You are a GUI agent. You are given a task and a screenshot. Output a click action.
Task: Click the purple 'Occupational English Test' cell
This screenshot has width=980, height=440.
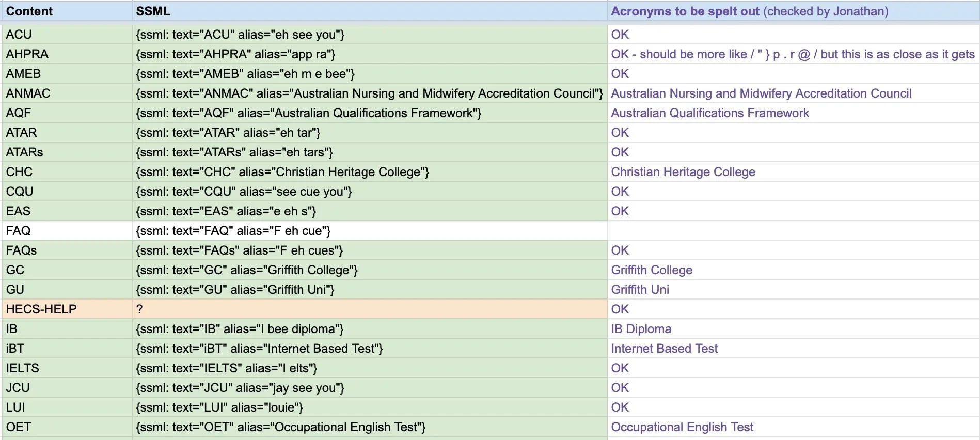point(793,427)
